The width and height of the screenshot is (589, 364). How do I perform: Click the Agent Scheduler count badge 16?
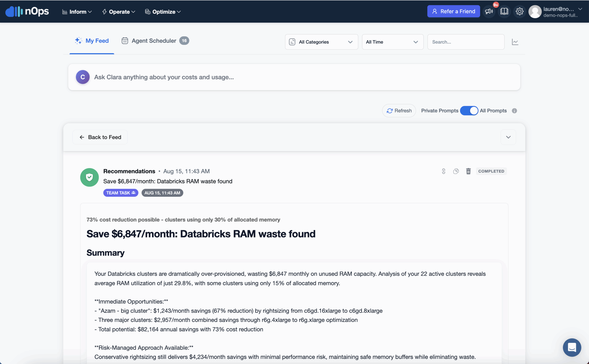(x=184, y=41)
